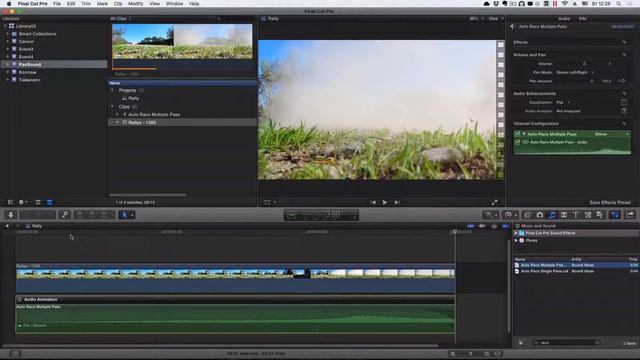The height and width of the screenshot is (360, 640).
Task: Collapse Clips group in browser
Action: tap(113, 107)
